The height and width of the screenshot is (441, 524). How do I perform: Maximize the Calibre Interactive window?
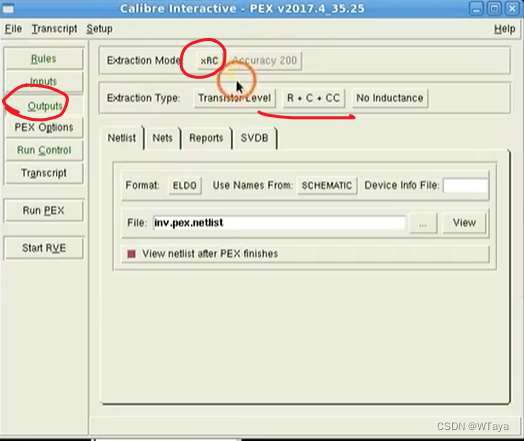[494, 9]
